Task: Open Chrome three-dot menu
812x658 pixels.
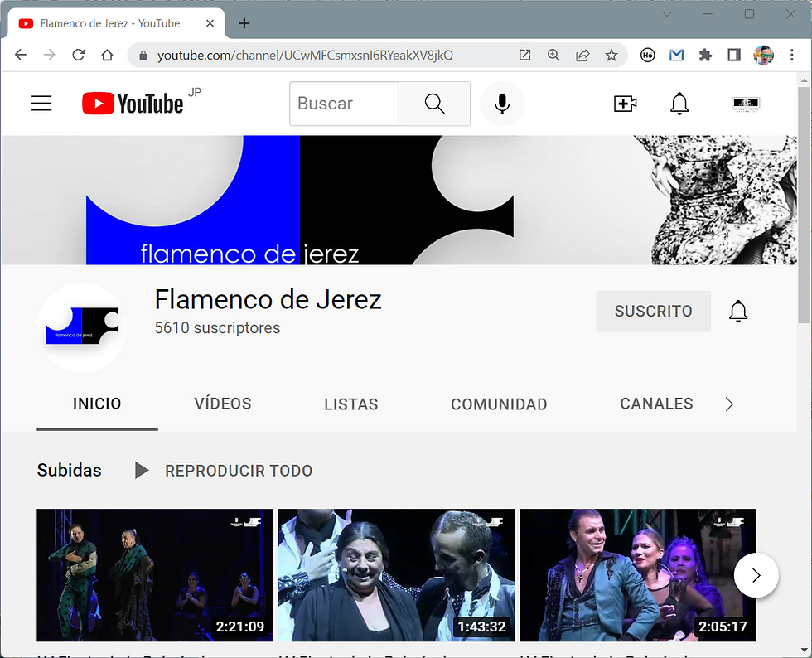Action: [792, 55]
